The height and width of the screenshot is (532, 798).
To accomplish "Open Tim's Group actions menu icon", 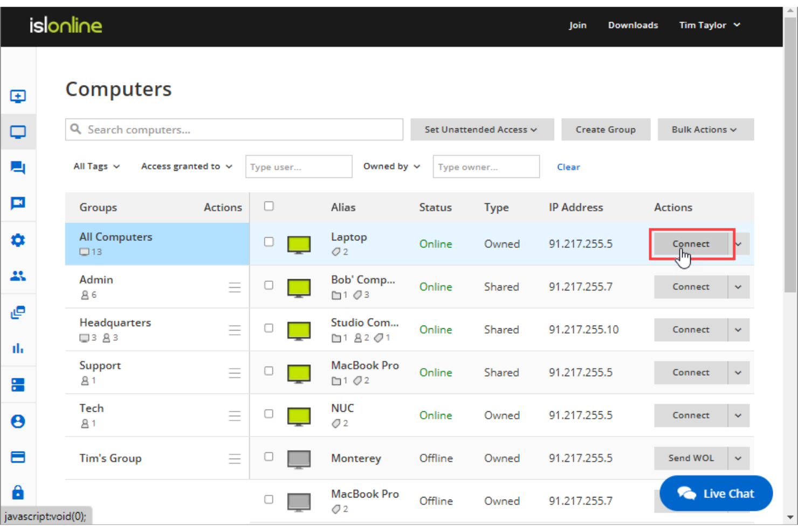I will pyautogui.click(x=235, y=459).
